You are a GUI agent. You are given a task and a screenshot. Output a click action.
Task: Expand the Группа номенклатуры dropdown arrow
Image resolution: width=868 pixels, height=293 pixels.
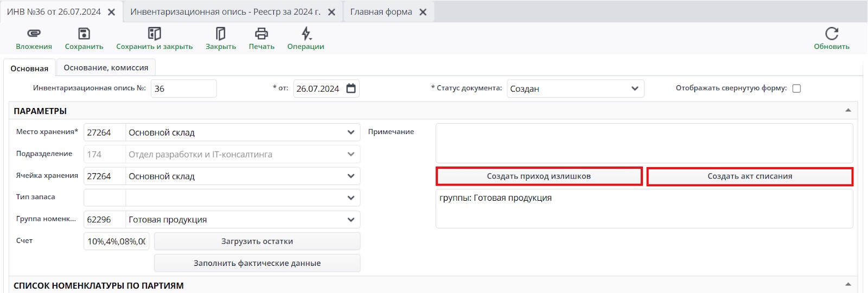pyautogui.click(x=351, y=220)
